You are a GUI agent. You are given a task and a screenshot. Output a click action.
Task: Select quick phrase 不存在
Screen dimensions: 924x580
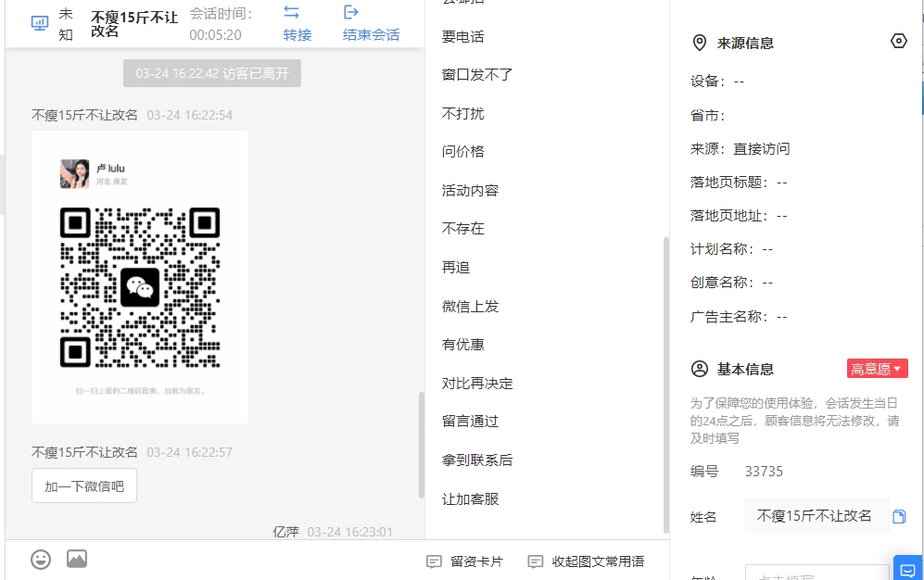tap(462, 229)
